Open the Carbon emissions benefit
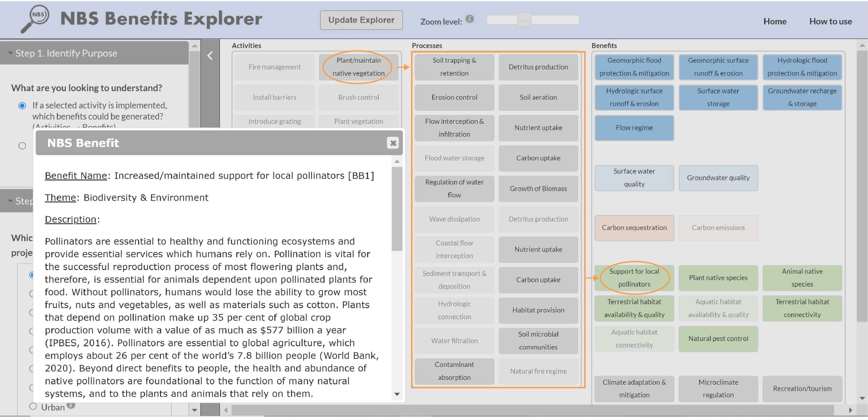The image size is (868, 420). 718,228
